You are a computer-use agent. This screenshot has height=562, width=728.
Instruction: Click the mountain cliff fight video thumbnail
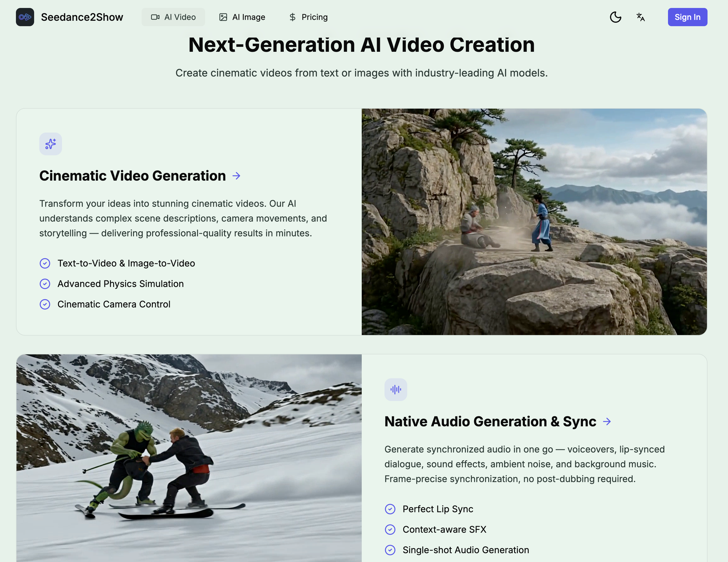[534, 222]
